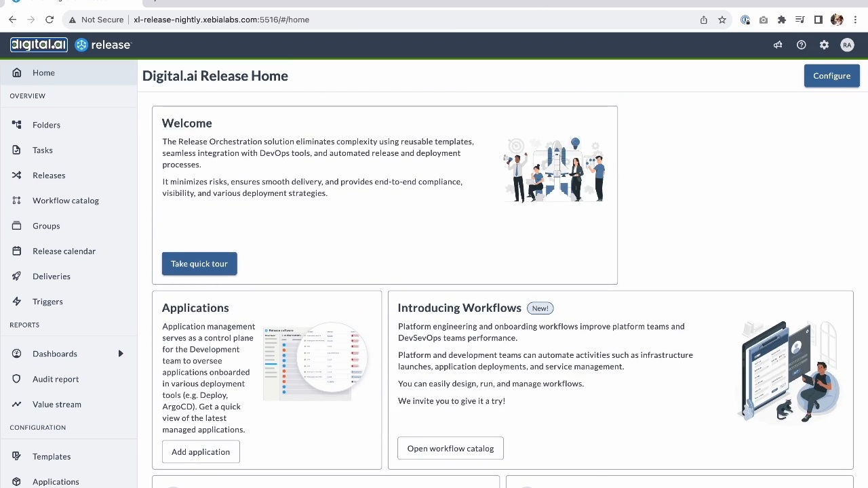The image size is (868, 488).
Task: Click the Tasks clipboard icon
Action: point(17,150)
